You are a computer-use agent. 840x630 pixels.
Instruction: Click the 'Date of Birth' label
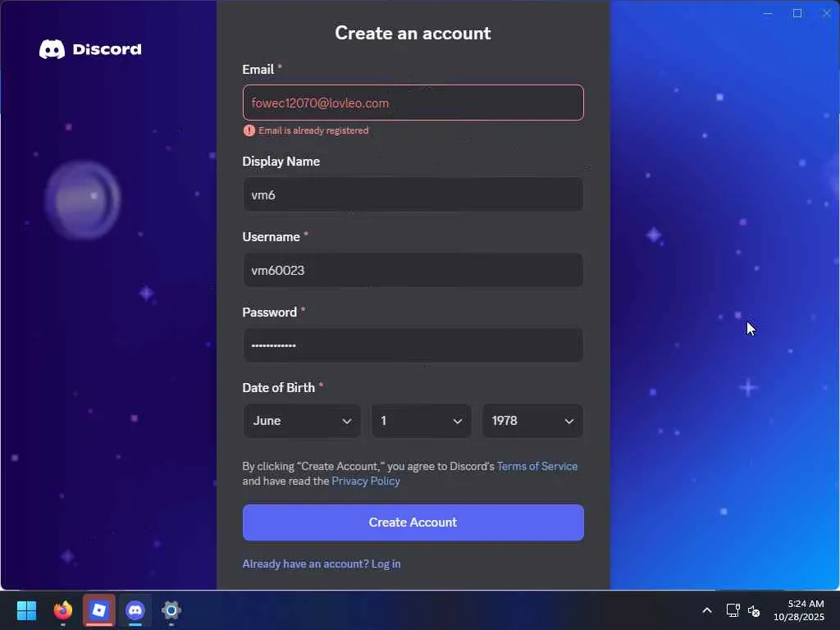pyautogui.click(x=279, y=387)
